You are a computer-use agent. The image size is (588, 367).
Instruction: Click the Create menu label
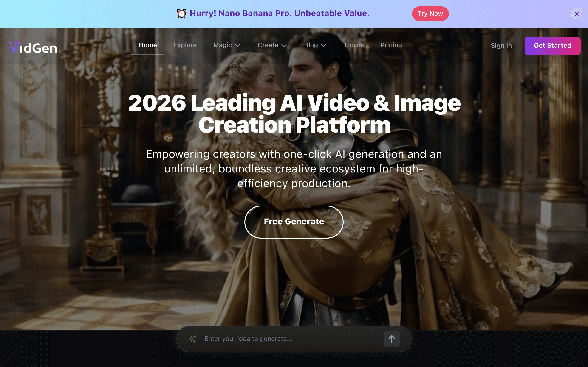pyautogui.click(x=268, y=45)
